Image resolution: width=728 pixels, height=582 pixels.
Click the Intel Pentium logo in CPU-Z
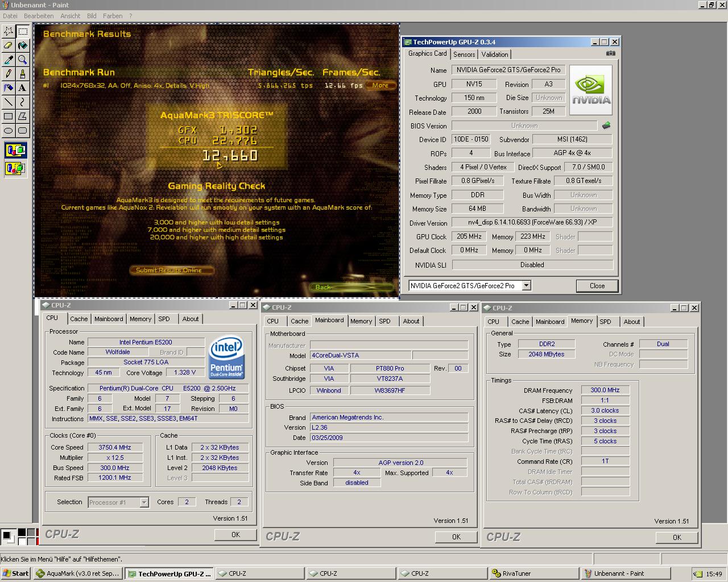tap(226, 357)
